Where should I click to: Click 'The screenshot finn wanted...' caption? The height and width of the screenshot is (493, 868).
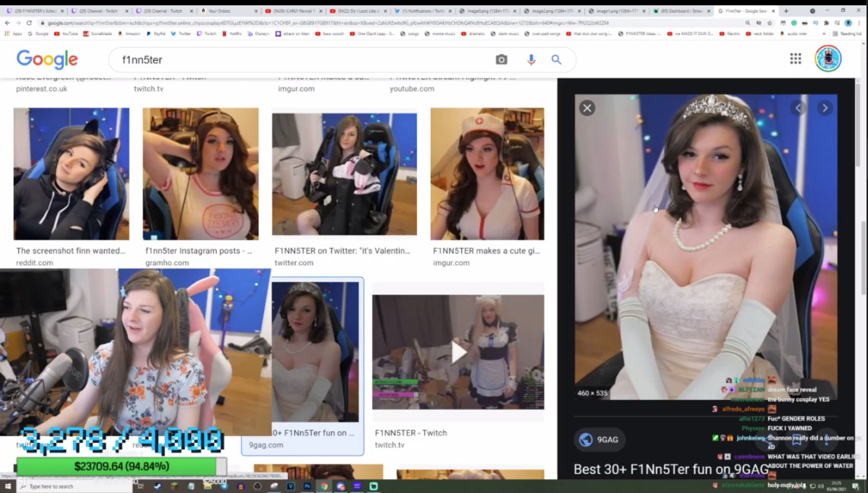(x=71, y=250)
